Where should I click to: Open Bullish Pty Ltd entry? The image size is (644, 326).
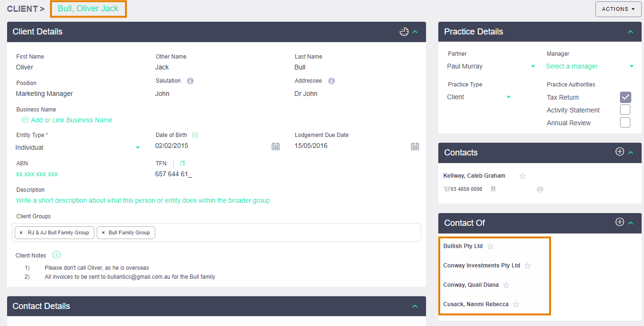[x=463, y=246]
